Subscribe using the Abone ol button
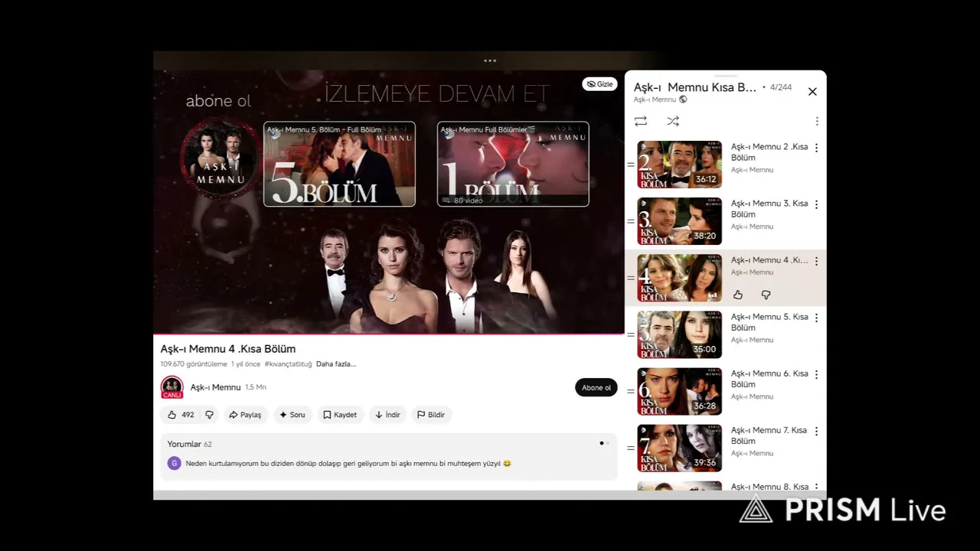This screenshot has height=551, width=980. 596,387
